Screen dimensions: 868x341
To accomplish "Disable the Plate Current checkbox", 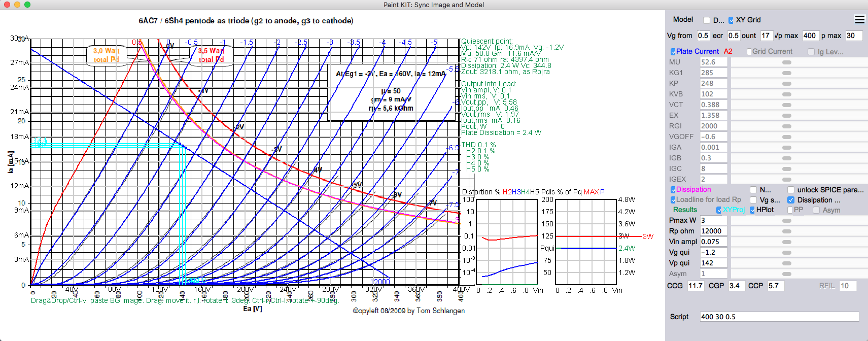I will (x=673, y=52).
